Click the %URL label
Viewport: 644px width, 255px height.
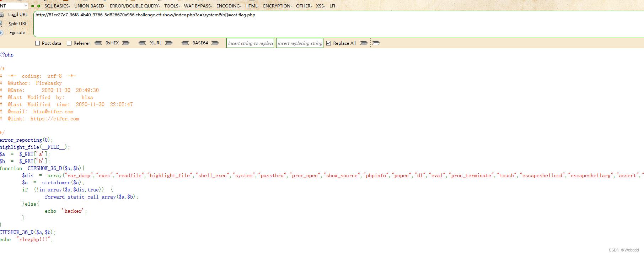click(155, 43)
